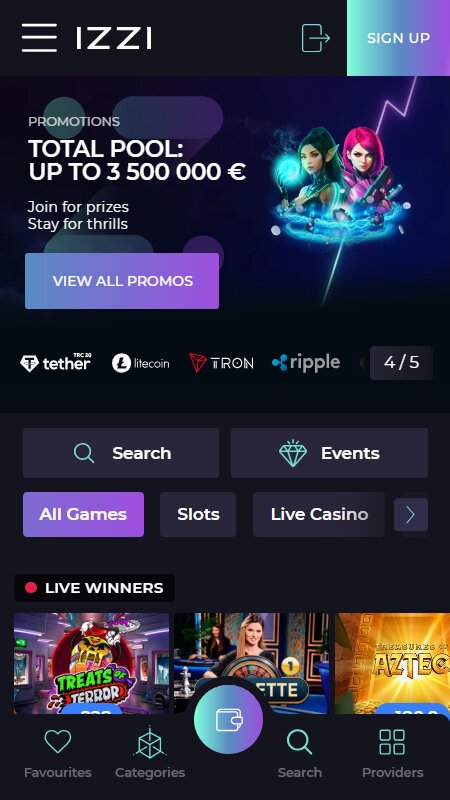Viewport: 450px width, 800px height.
Task: Click VIEW ALL PROMOS button
Action: point(122,281)
